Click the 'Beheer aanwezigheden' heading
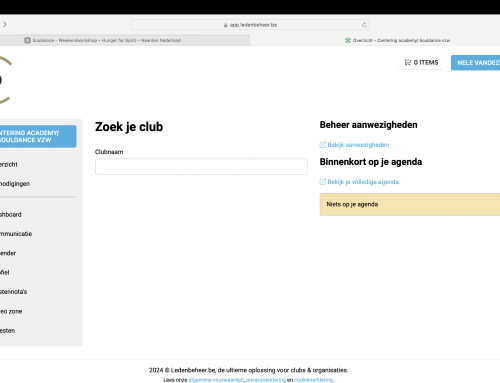The width and height of the screenshot is (500, 383). pyautogui.click(x=368, y=125)
